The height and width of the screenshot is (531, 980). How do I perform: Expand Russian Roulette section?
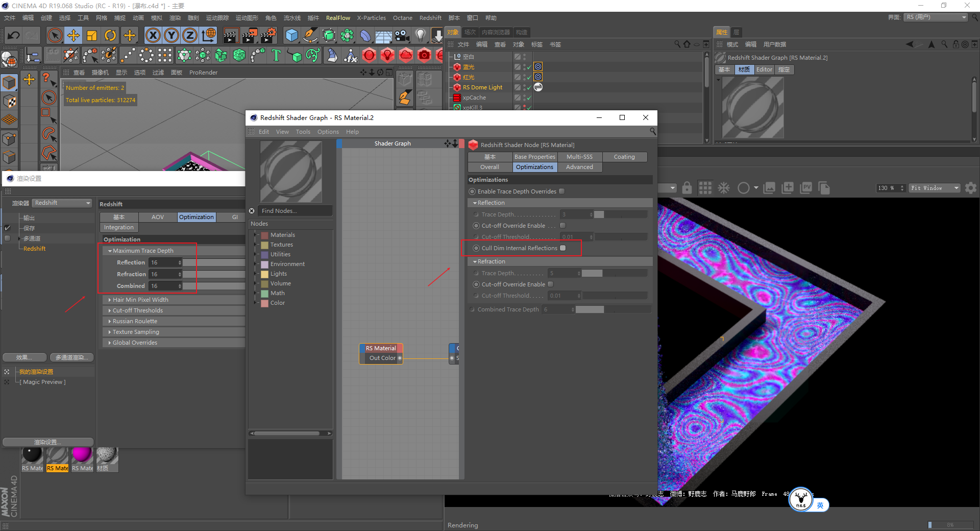(135, 321)
